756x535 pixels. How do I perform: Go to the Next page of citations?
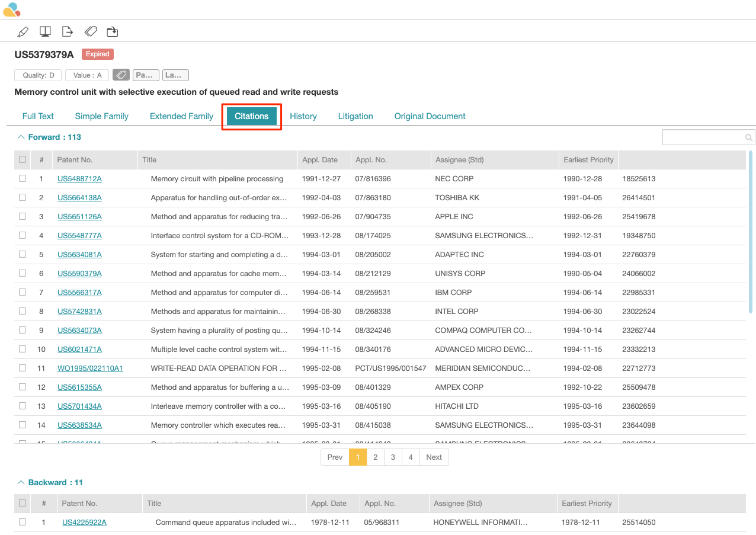(x=434, y=457)
